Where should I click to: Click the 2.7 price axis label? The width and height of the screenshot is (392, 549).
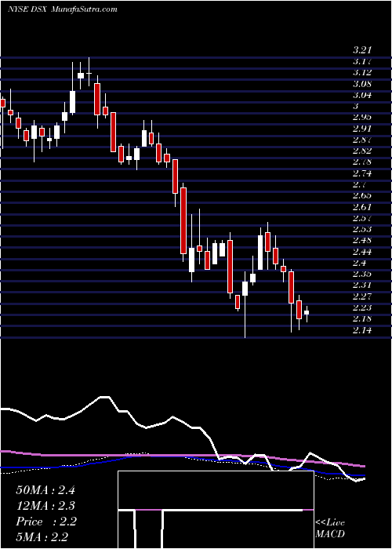click(x=359, y=184)
